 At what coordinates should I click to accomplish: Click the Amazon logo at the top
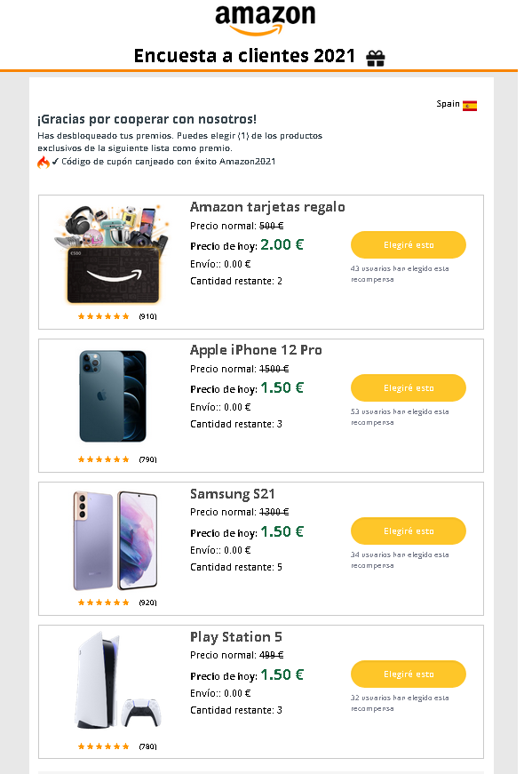(266, 18)
